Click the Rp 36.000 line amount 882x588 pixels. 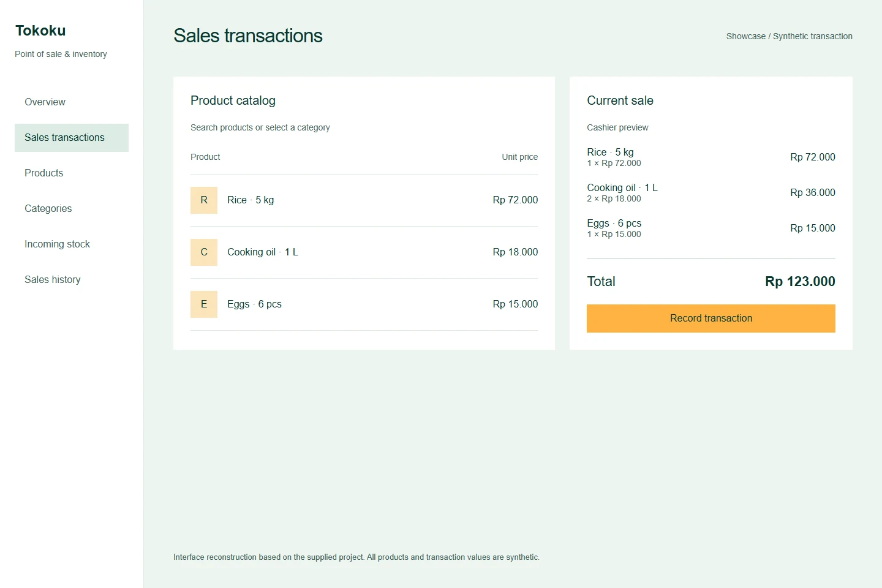tap(813, 192)
